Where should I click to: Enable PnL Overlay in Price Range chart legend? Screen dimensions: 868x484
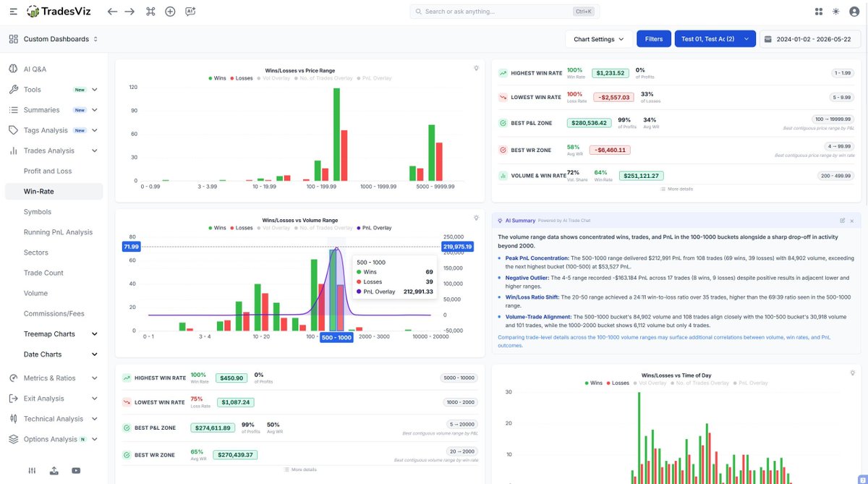pos(374,77)
